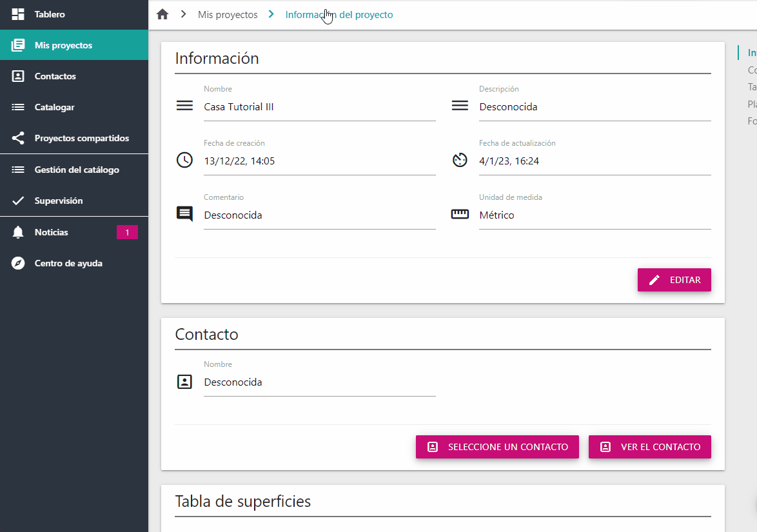
Task: Click the contact icon beside Contacto Nombre
Action: tap(184, 381)
